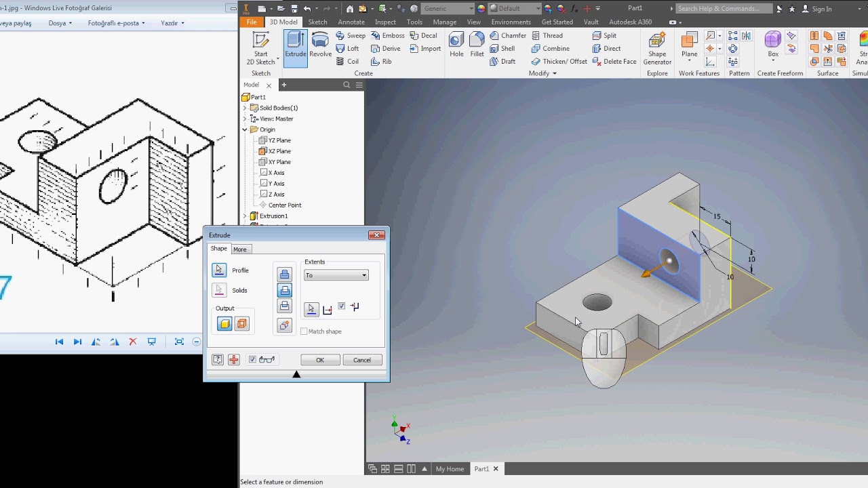868x488 pixels.
Task: Cancel the Extrude dialog
Action: (x=362, y=360)
